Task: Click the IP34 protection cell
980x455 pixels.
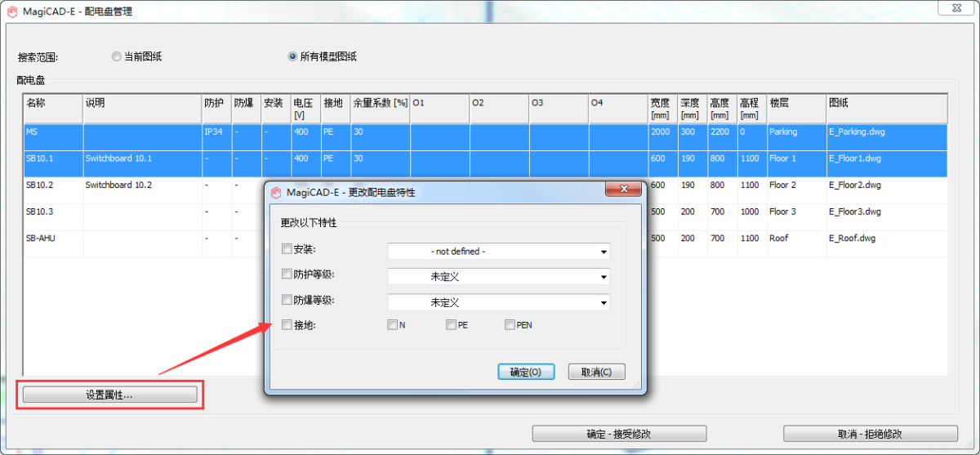Action: point(216,137)
